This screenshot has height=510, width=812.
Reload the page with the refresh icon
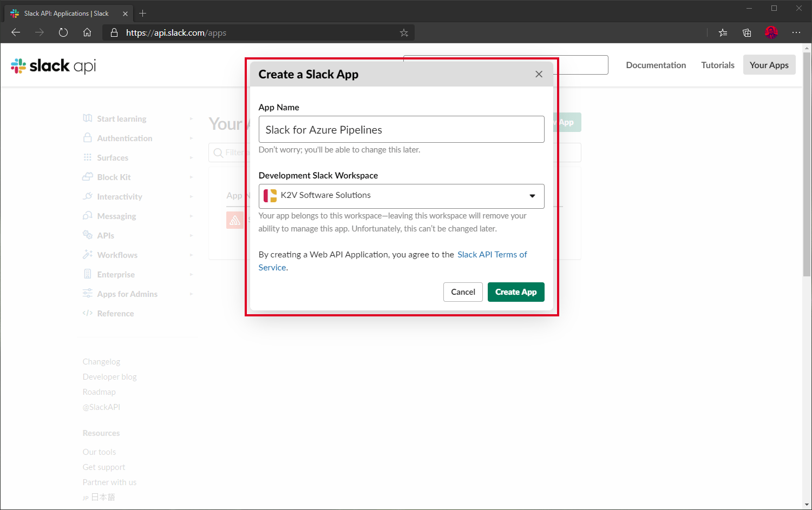pos(63,32)
